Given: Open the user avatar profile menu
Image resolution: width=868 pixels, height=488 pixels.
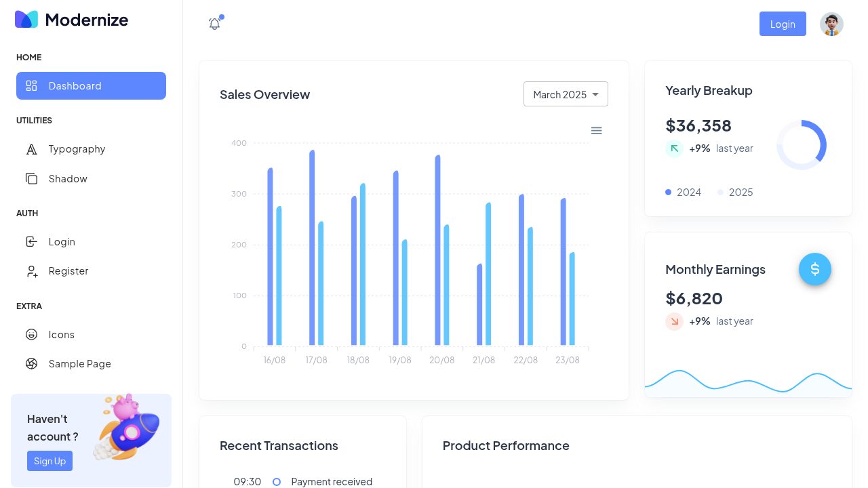Looking at the screenshot, I should tap(831, 24).
